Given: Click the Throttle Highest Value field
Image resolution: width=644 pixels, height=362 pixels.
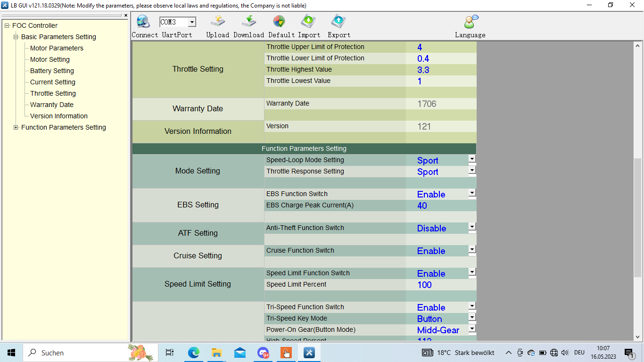Looking at the screenshot, I should coord(440,70).
